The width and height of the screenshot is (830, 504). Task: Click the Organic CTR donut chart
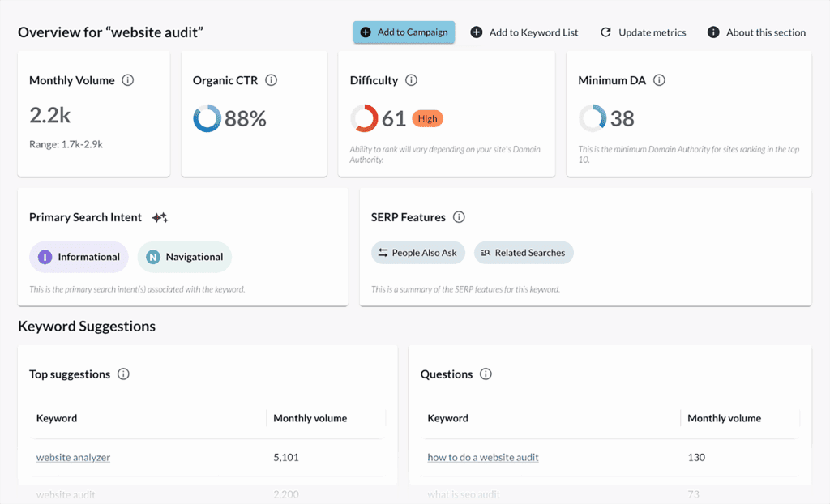point(207,119)
